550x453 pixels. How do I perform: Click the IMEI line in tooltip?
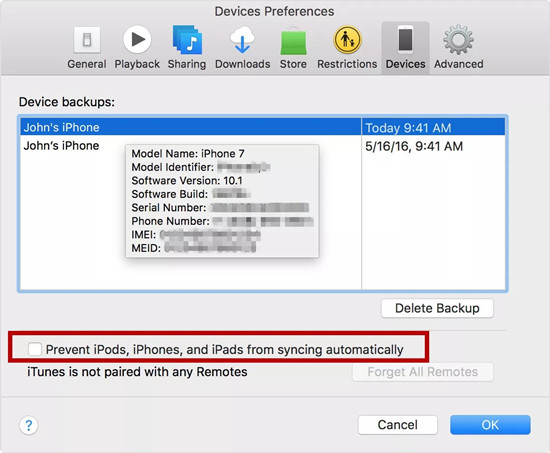tap(196, 234)
